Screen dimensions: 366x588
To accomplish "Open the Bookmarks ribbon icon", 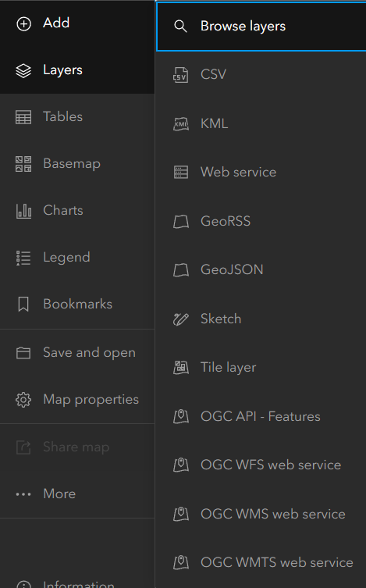I will [x=23, y=304].
